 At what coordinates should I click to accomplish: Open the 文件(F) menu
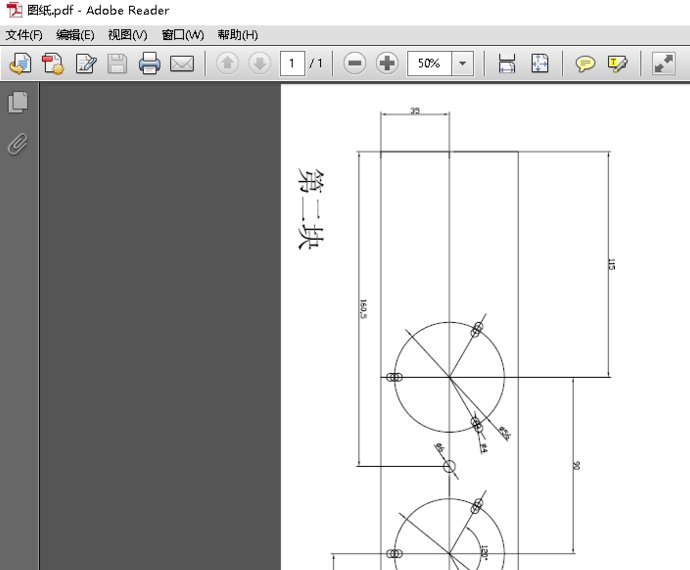coord(24,35)
